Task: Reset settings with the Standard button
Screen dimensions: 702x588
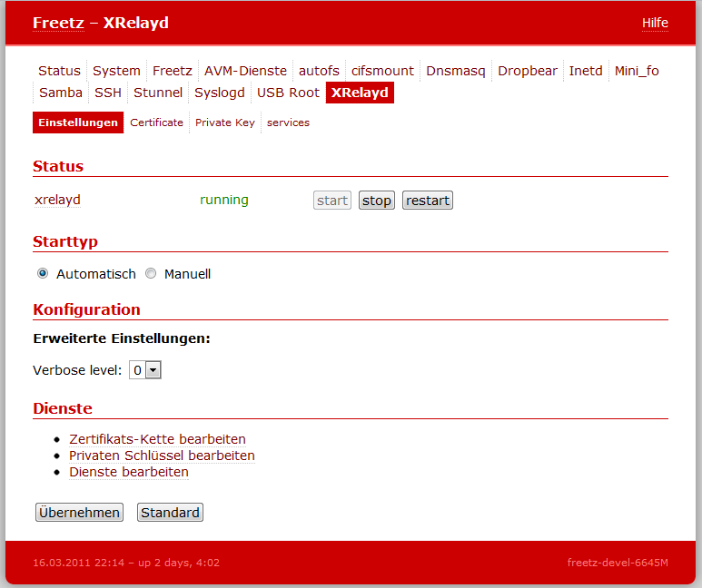Action: point(170,513)
